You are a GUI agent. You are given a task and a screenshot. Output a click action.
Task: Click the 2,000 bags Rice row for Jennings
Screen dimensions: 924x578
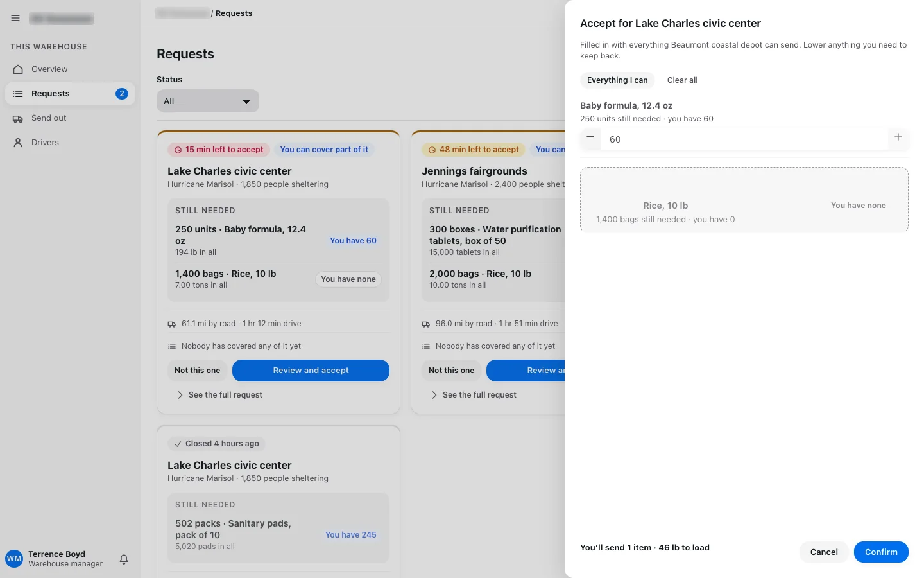497,279
